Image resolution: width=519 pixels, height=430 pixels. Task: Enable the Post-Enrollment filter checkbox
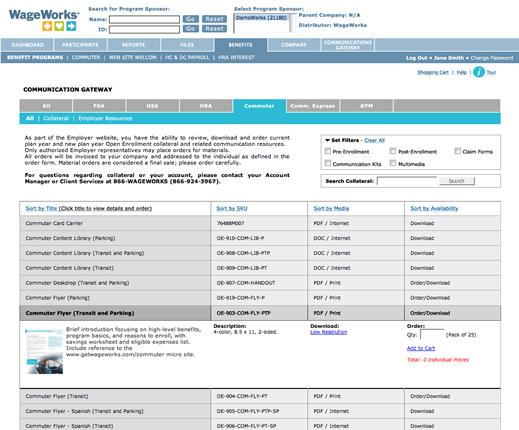pos(393,151)
